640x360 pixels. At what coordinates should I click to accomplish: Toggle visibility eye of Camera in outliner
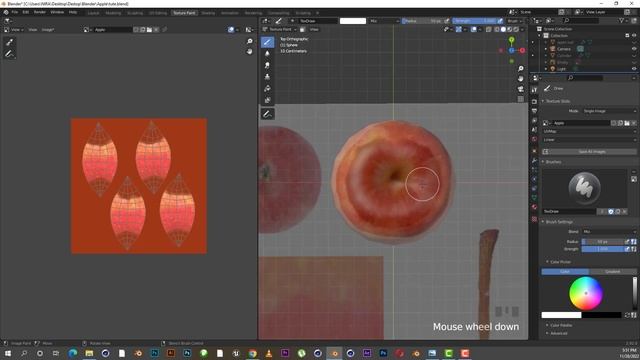634,49
